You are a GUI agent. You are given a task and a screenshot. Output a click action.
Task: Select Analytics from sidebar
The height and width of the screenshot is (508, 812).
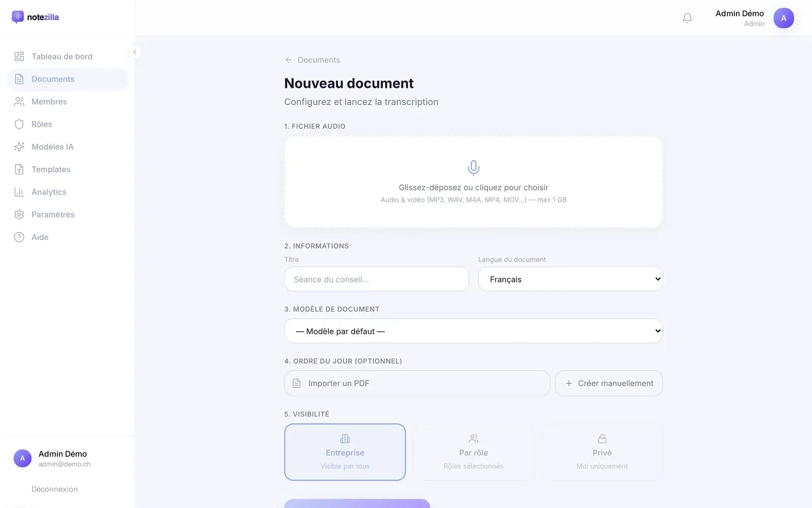67,192
